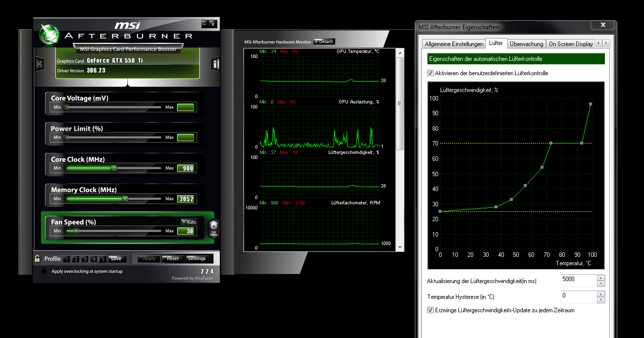Click the Lüftertachometer RPM graph
The height and width of the screenshot is (338, 644).
coord(319,228)
